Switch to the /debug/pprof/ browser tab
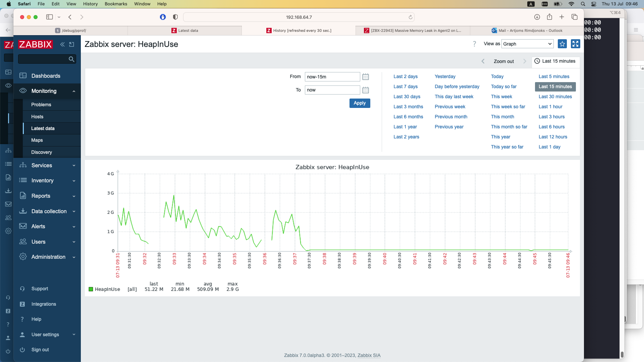This screenshot has width=644, height=362. [x=70, y=31]
